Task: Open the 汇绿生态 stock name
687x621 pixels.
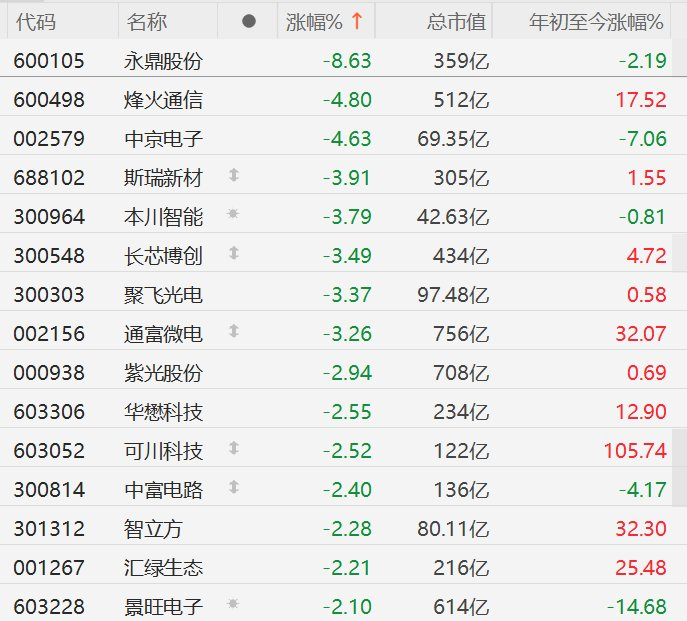Action: [163, 568]
